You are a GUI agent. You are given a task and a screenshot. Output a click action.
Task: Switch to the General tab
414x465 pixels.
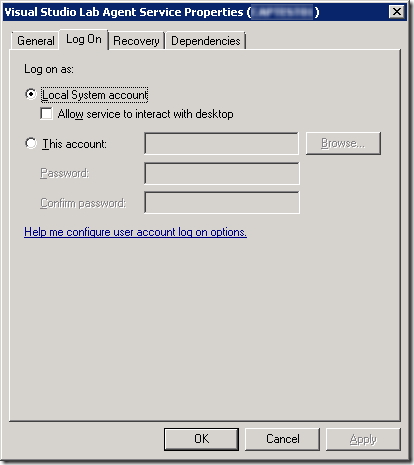point(35,41)
